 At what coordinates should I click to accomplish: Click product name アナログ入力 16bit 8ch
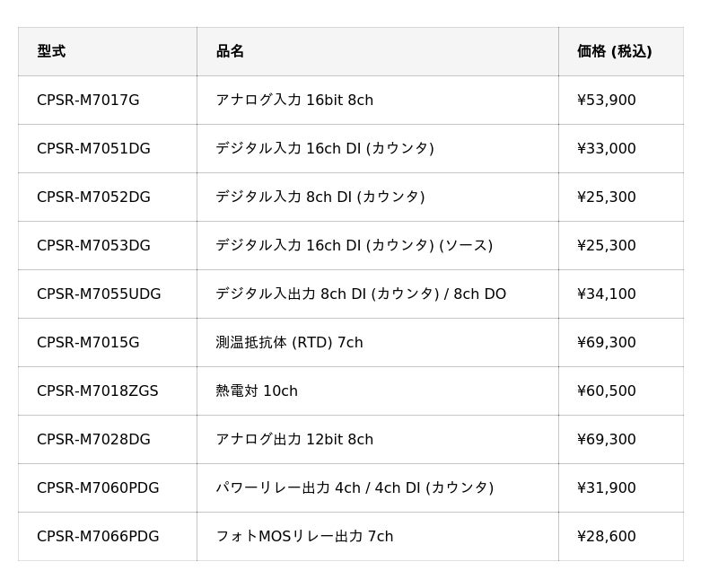point(294,100)
